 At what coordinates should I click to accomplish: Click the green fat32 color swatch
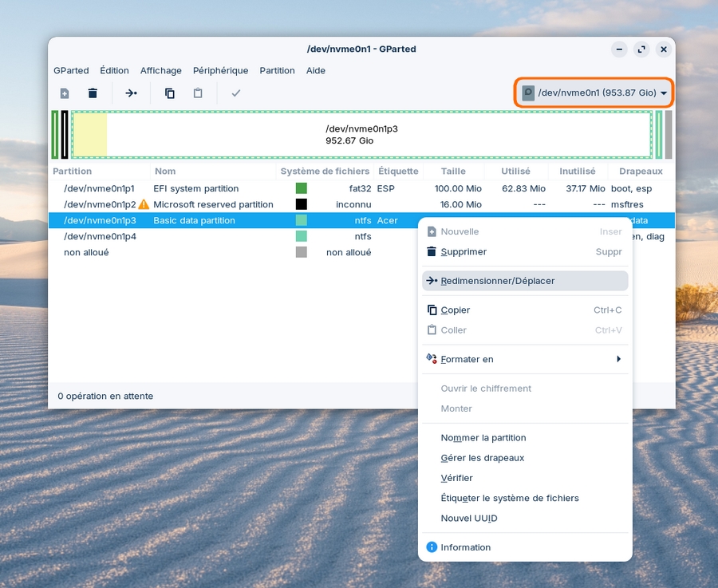pyautogui.click(x=301, y=189)
